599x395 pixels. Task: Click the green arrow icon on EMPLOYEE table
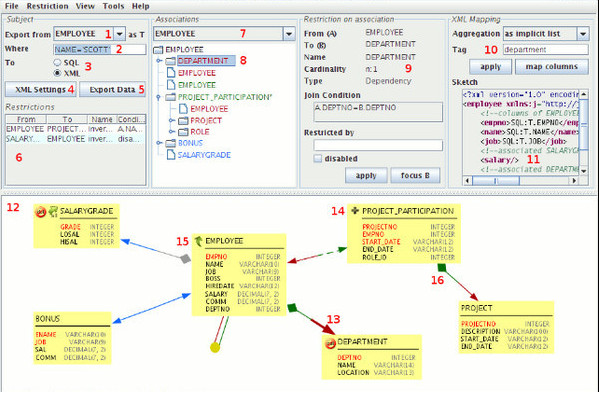click(x=198, y=241)
